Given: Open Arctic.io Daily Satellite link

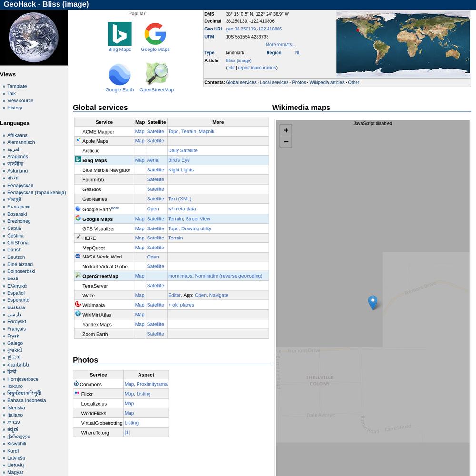Looking at the screenshot, I should coord(183,150).
